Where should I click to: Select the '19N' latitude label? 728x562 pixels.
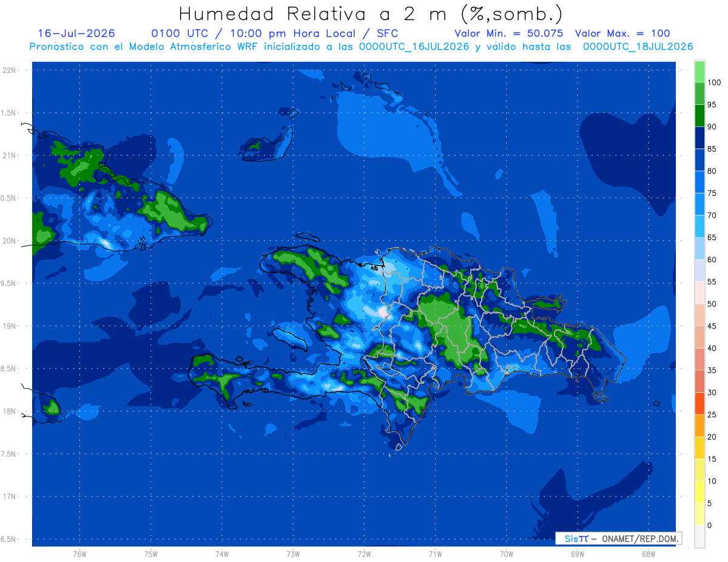point(9,326)
